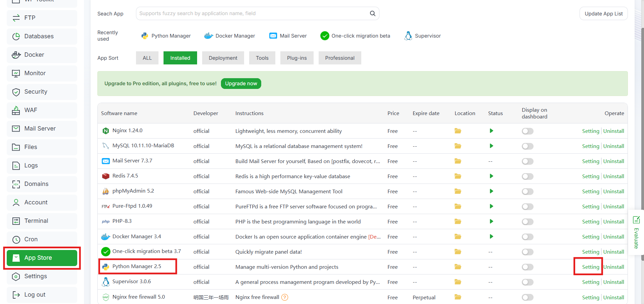Open Cron tasks page
Viewport: 644px width, 304px height.
[42, 239]
